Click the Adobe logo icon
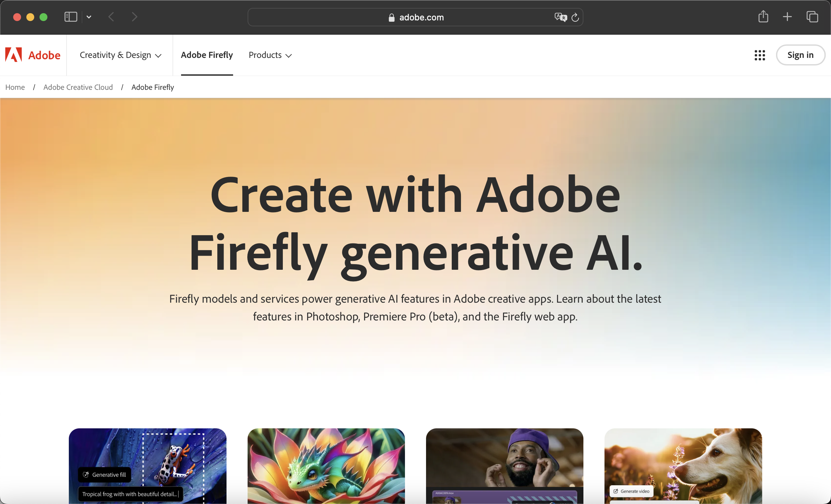 [x=13, y=55]
